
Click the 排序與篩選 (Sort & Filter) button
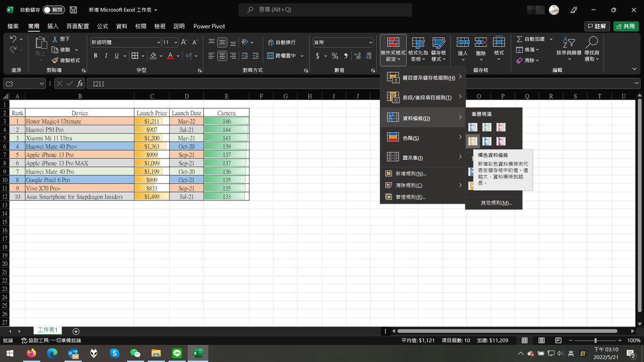569,49
